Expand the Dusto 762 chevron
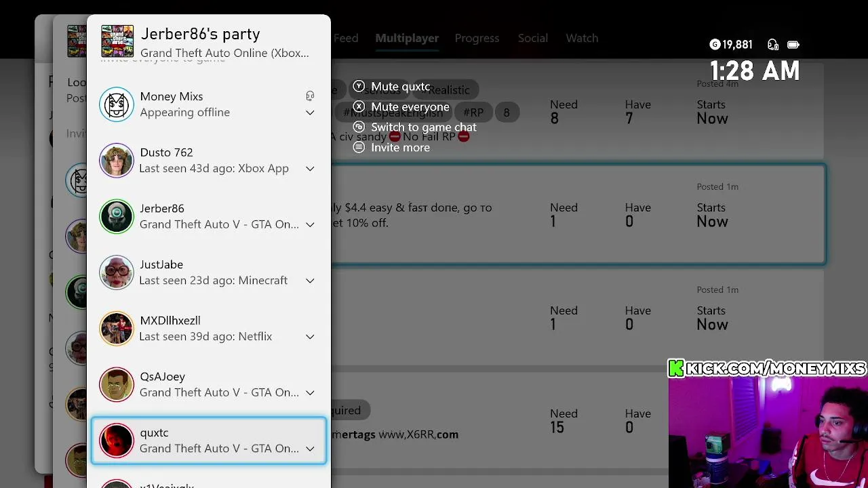 point(310,169)
